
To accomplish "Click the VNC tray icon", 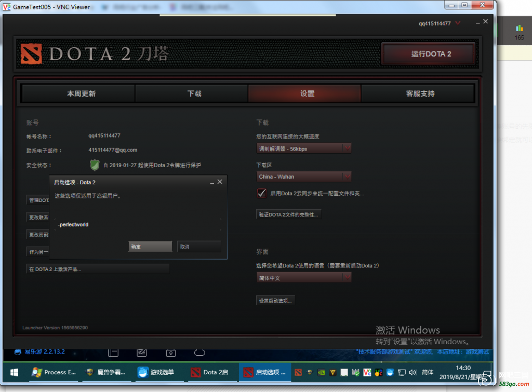I will coord(367,372).
